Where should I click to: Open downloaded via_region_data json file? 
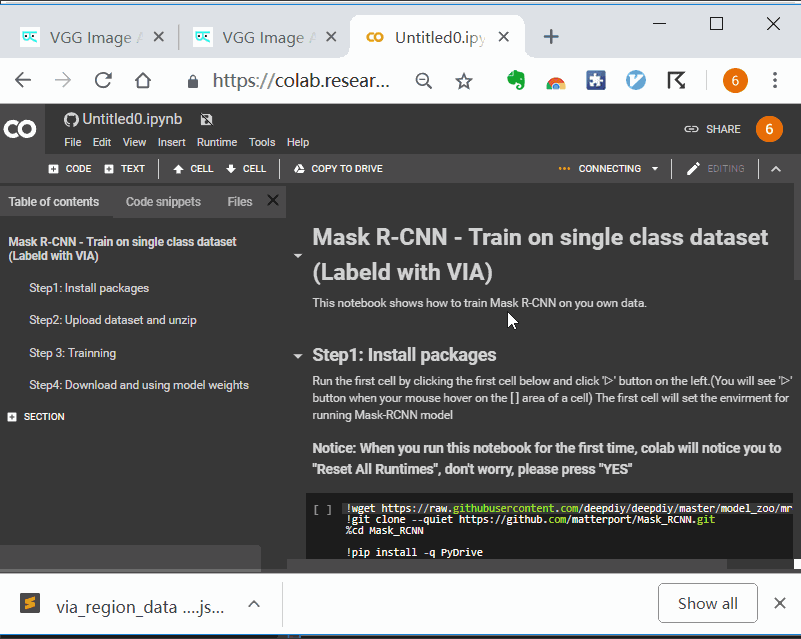pyautogui.click(x=123, y=606)
